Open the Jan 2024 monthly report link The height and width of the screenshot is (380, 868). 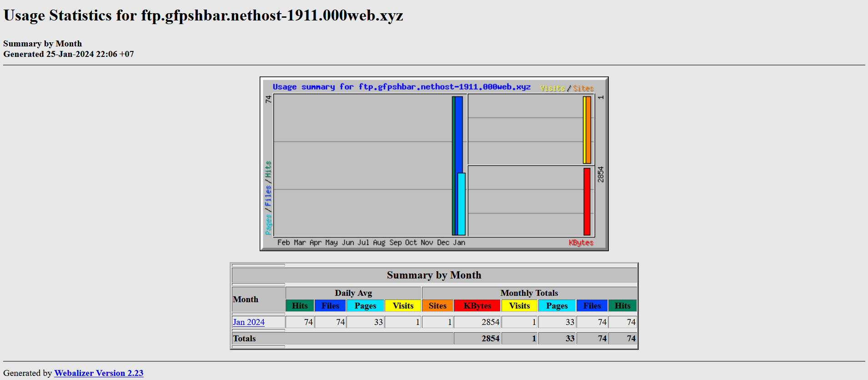tap(248, 322)
